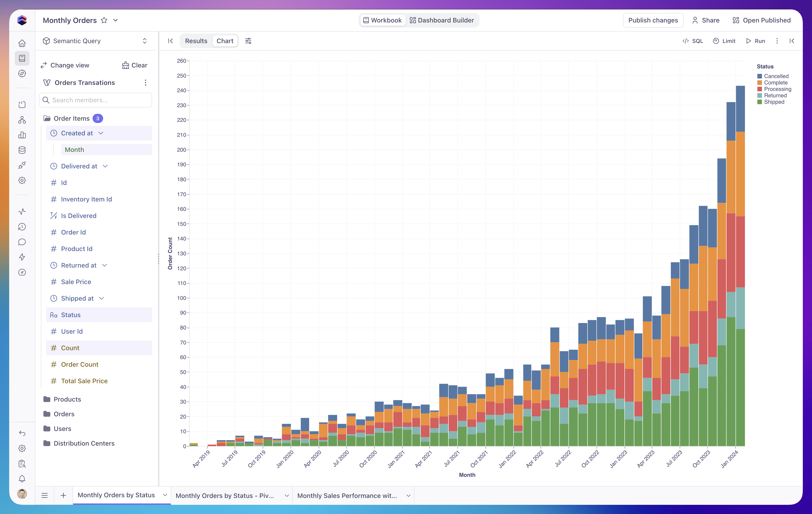The image size is (812, 514).
Task: Open Orders Transations options menu
Action: pyautogui.click(x=146, y=83)
